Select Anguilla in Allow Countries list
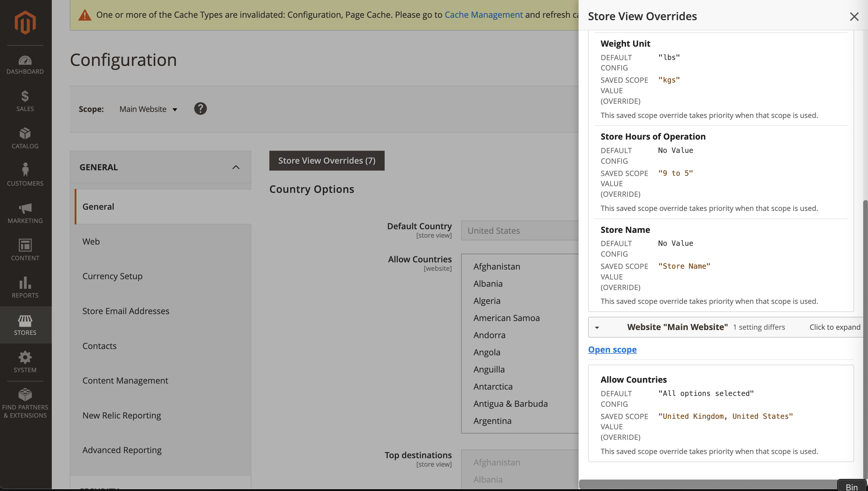Viewport: 868px width, 491px height. [519, 369]
